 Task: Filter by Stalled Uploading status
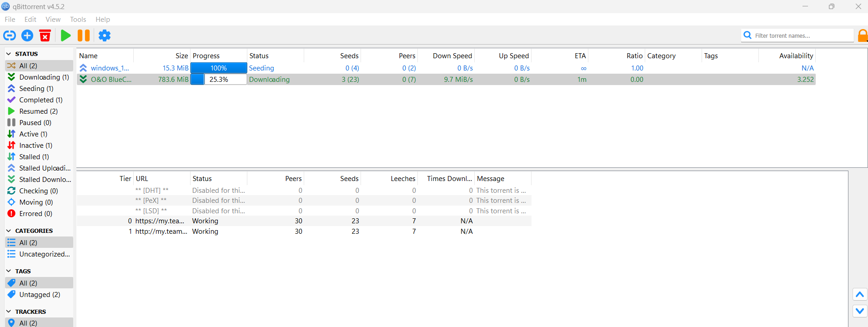pos(39,168)
